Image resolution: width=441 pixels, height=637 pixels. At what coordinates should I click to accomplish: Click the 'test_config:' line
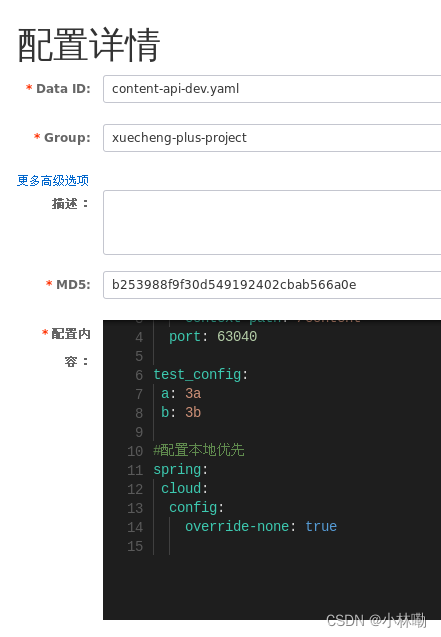point(201,374)
